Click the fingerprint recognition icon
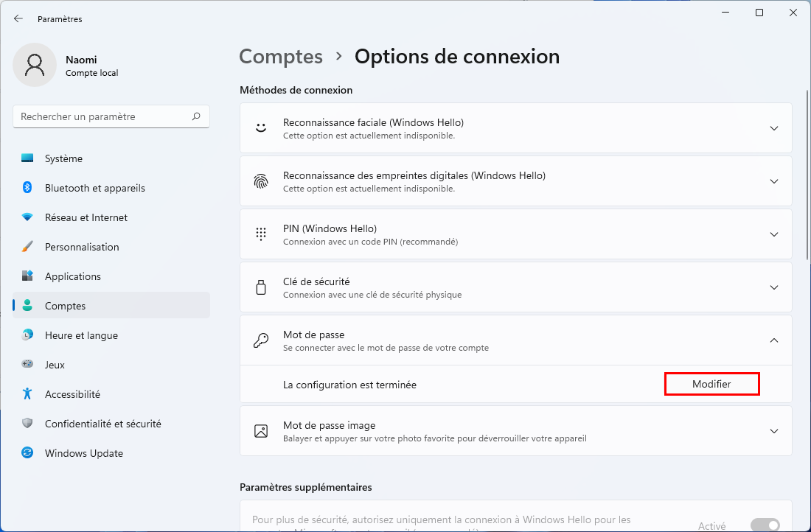811x532 pixels. 261,181
